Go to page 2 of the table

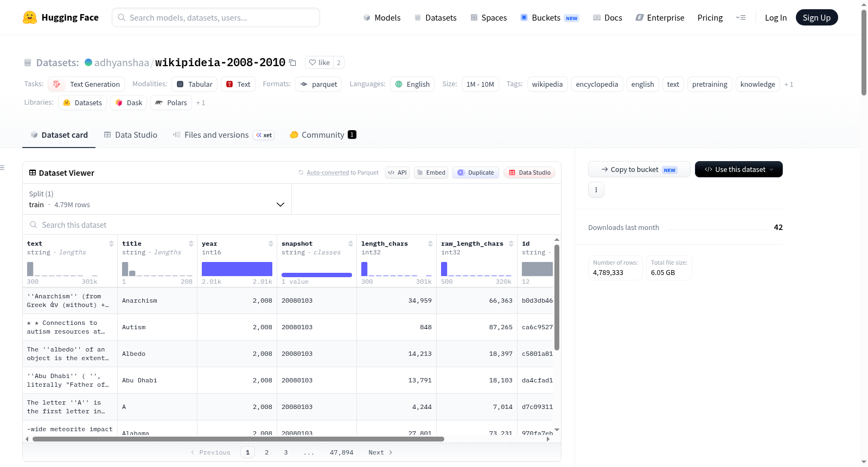[266, 452]
